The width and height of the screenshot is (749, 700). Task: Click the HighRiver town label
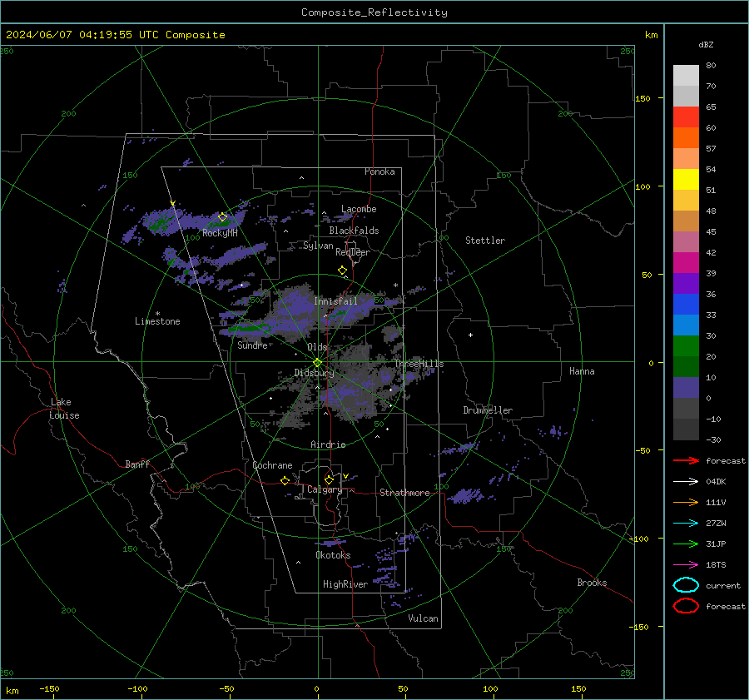345,584
